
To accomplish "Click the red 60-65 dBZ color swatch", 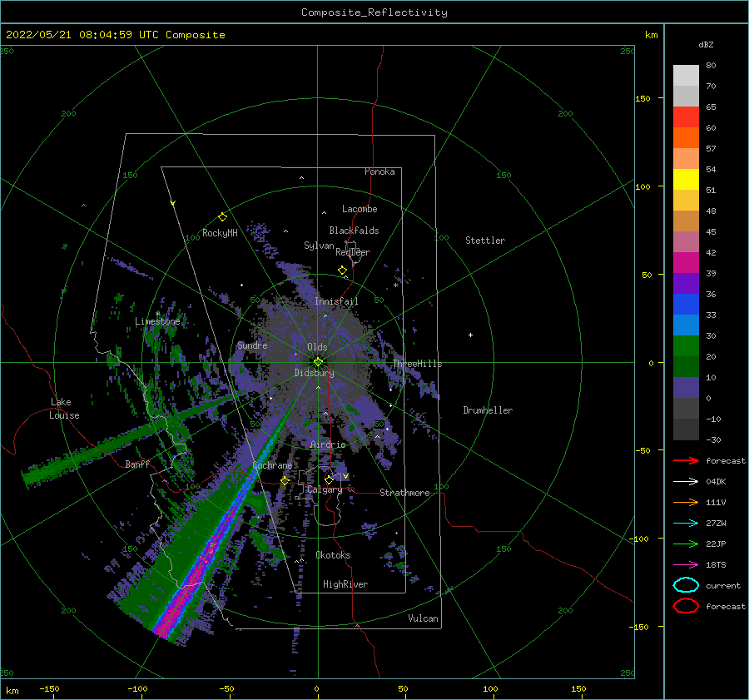I will (686, 117).
